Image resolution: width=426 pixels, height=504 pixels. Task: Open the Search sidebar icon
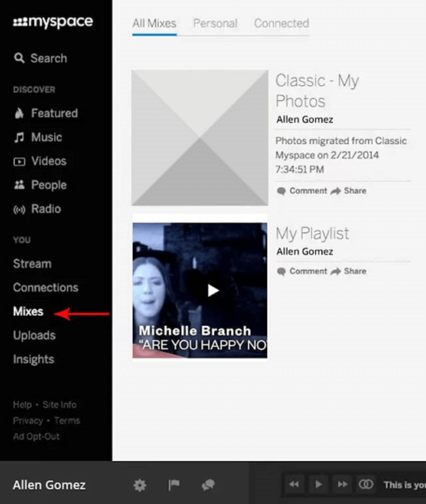[19, 58]
